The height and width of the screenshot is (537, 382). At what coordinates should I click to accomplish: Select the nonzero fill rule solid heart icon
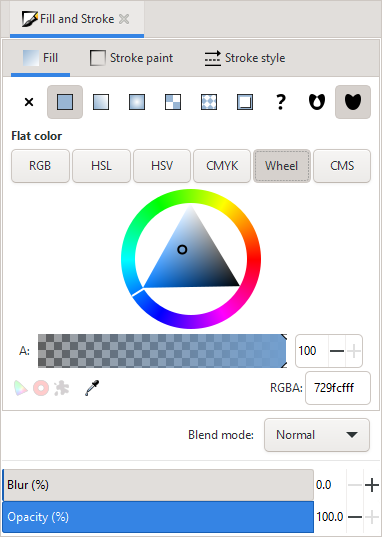pyautogui.click(x=353, y=102)
